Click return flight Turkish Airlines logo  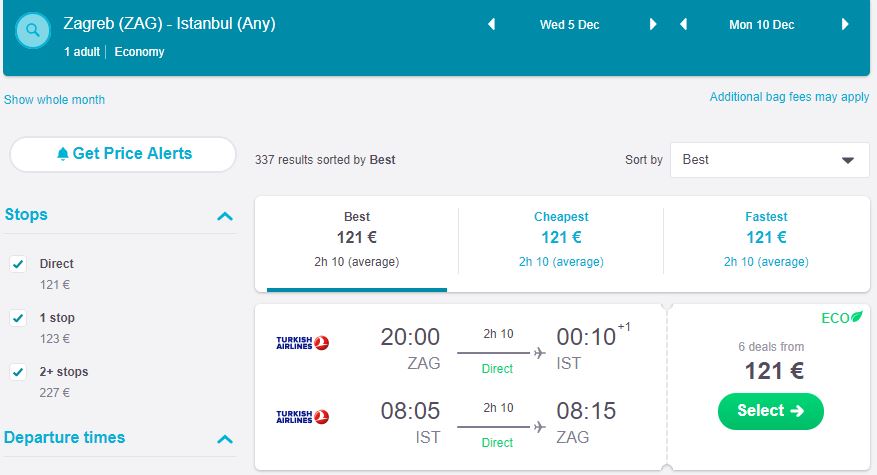(x=303, y=416)
